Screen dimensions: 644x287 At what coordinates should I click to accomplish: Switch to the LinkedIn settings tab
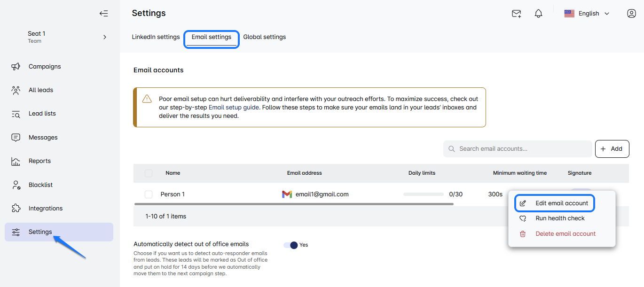[x=156, y=37]
